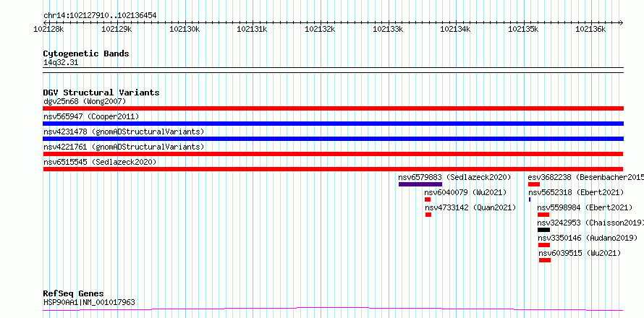
Task: Click the 102130k ruler tick label
Action: pyautogui.click(x=185, y=29)
